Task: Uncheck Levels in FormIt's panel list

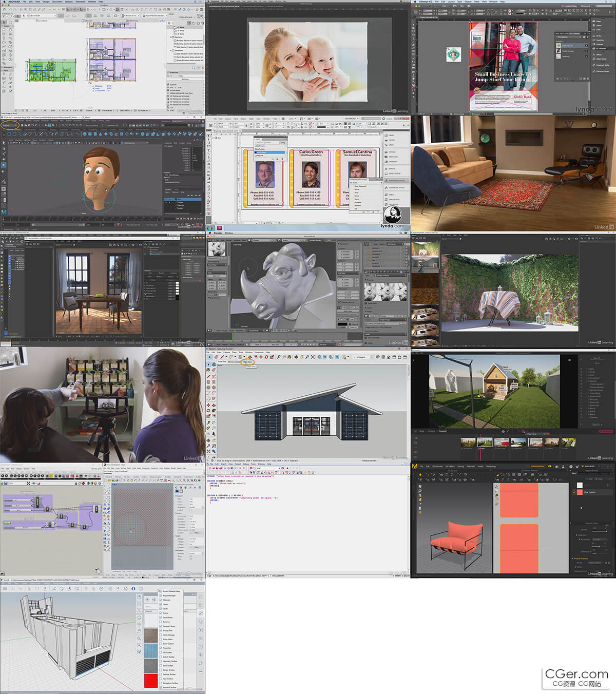Action: (161, 608)
